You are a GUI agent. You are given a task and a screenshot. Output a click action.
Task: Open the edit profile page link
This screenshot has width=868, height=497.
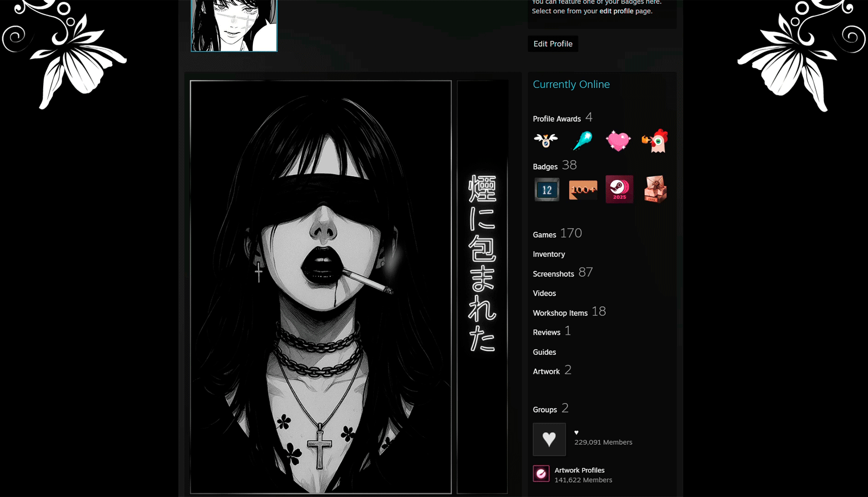pyautogui.click(x=616, y=11)
